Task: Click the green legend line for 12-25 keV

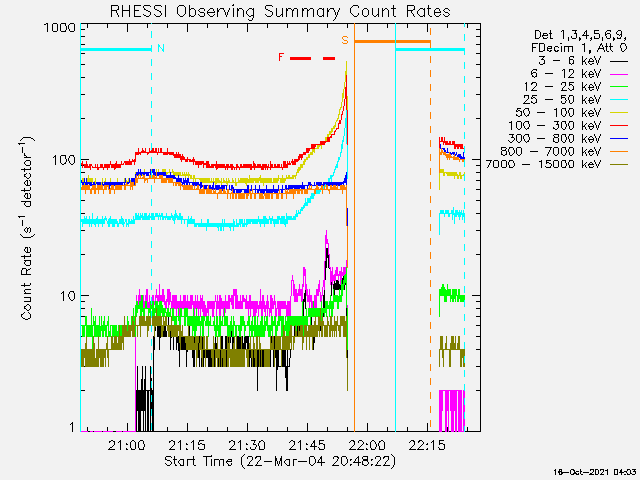Action: point(619,87)
